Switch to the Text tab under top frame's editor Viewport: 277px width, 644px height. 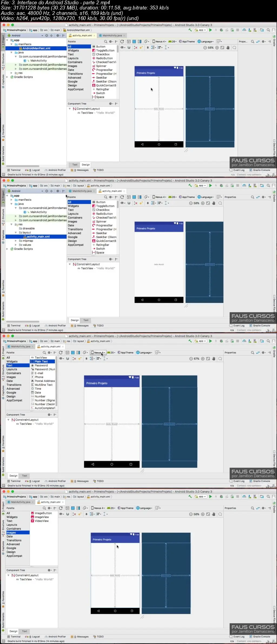(75, 165)
